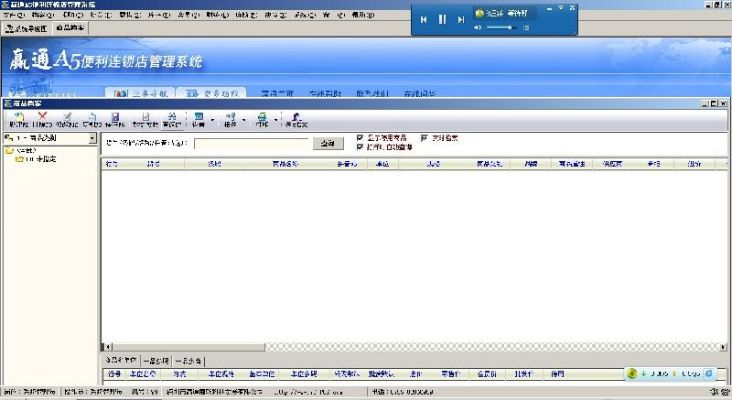Click the song title in the media player
Screen dimensions: 732x400
(x=507, y=14)
